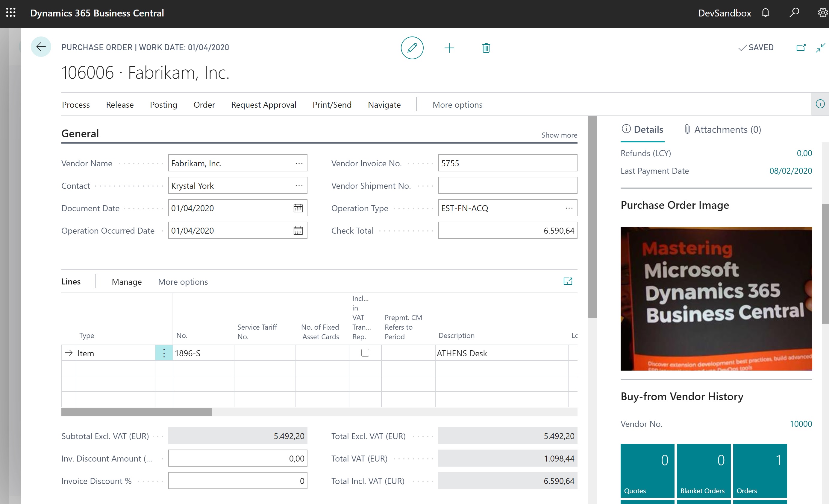Open the Request Approval menu
This screenshot has width=829, height=504.
point(263,105)
